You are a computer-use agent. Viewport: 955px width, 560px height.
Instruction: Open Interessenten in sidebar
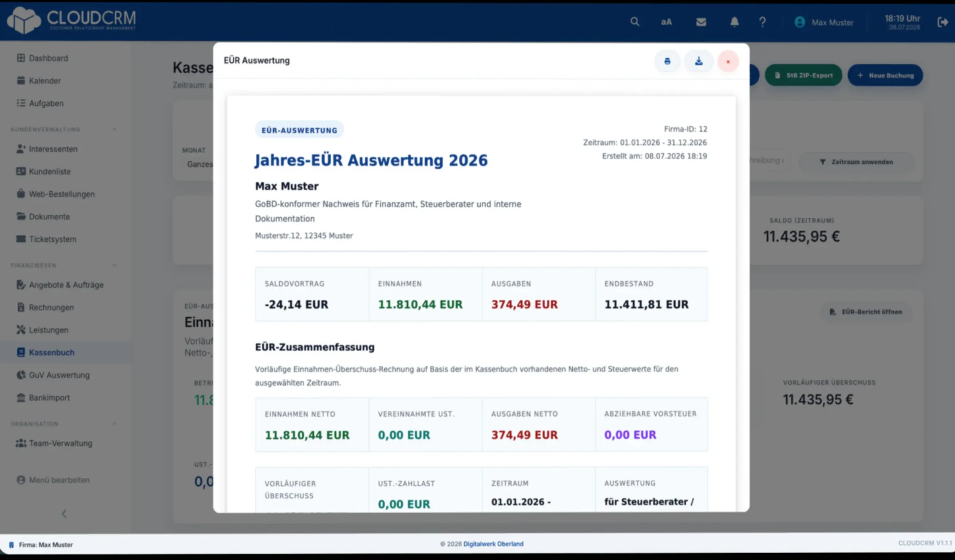[47, 149]
